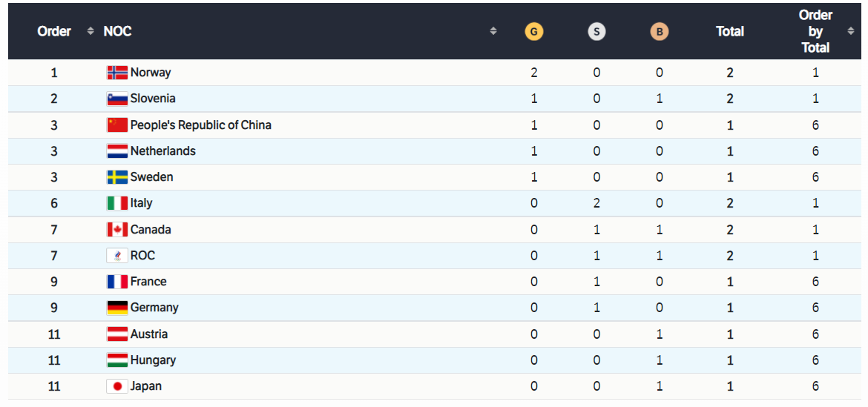
Task: Click the Total column header
Action: click(730, 31)
